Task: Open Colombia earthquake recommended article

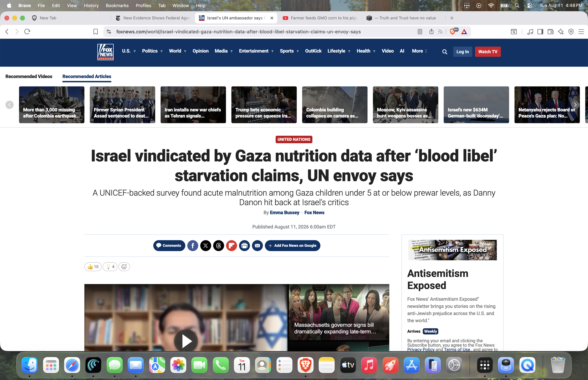Action: pyautogui.click(x=52, y=105)
